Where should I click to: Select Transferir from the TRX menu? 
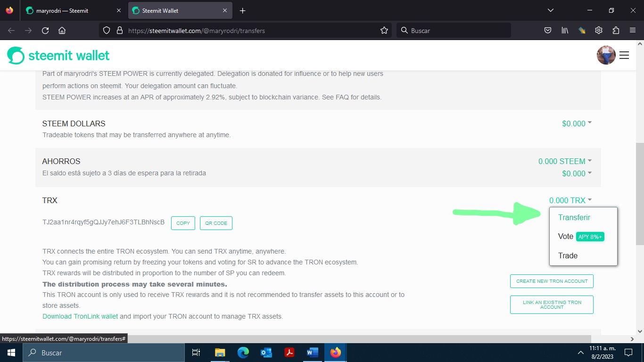574,217
